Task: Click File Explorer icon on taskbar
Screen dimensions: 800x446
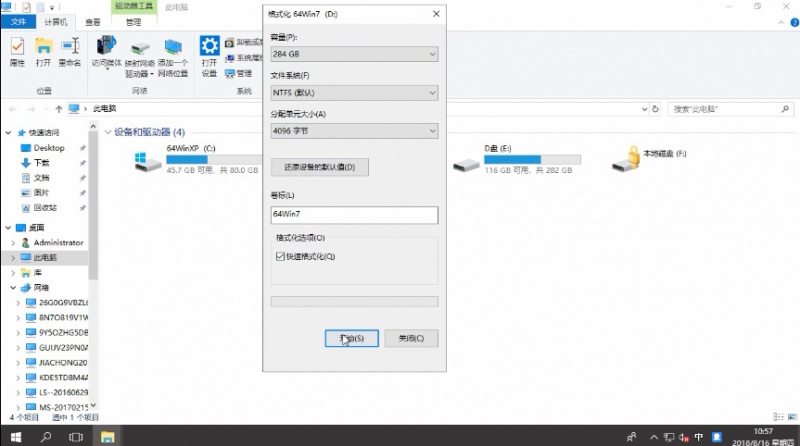Action: tap(107, 437)
